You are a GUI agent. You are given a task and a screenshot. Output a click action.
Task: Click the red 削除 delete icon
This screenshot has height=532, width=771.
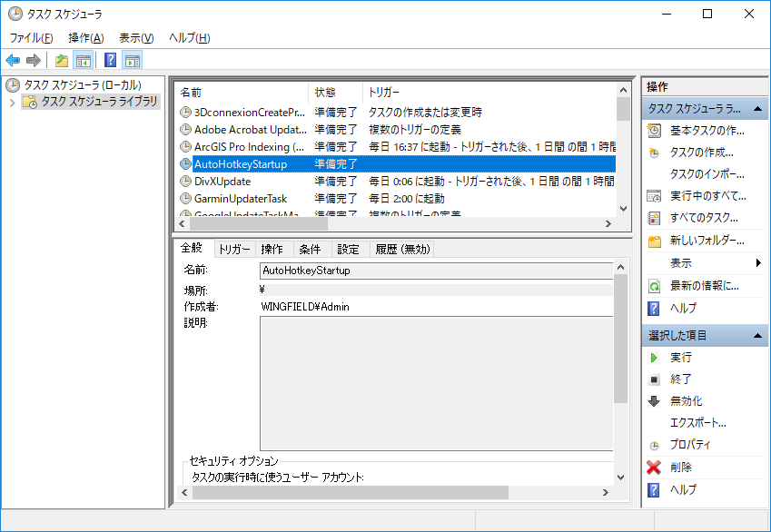pyautogui.click(x=654, y=468)
